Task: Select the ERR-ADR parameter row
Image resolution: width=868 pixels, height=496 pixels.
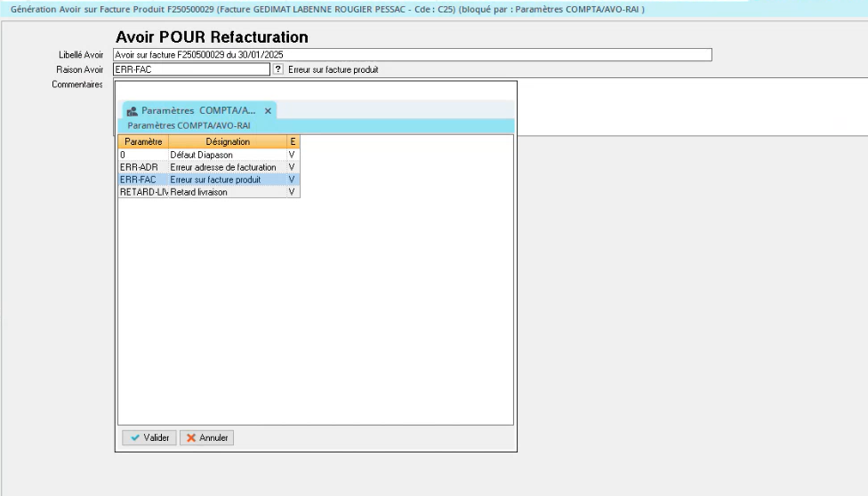Action: (142, 167)
